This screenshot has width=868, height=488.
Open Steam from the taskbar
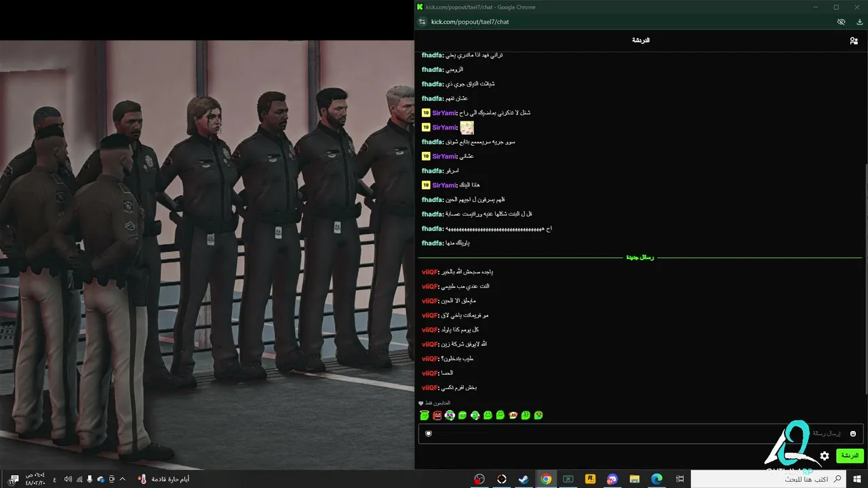pyautogui.click(x=524, y=479)
